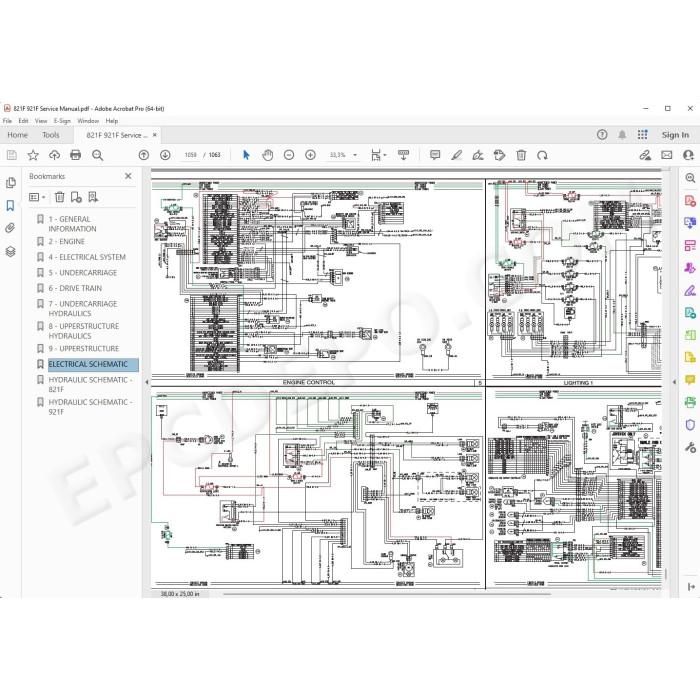Activate the Hand pan tool

pos(267,155)
